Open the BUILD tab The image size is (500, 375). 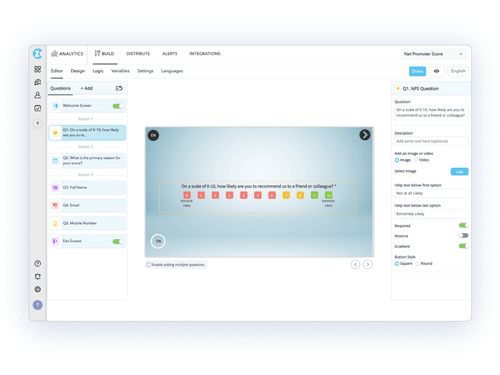[x=105, y=54]
